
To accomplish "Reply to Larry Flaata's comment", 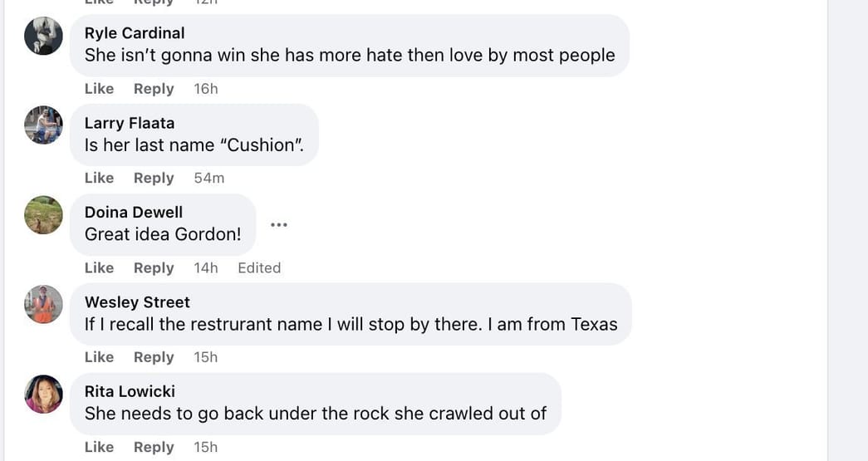I will coord(154,179).
